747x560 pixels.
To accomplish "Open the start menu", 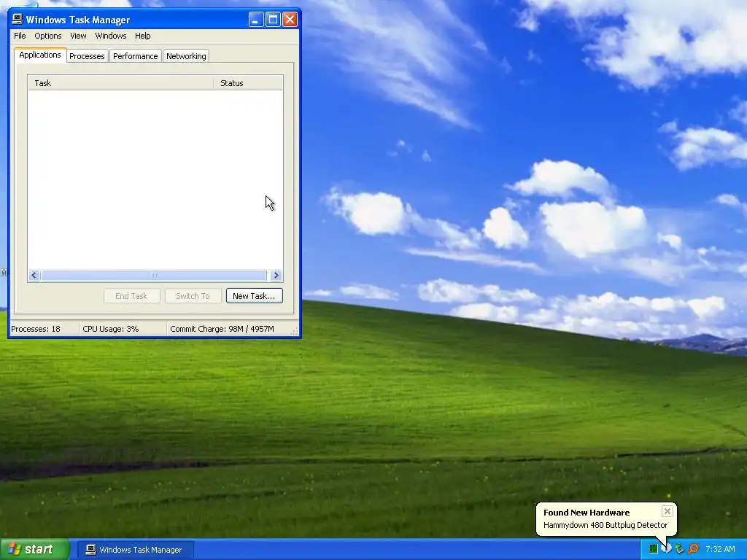I will 35,549.
